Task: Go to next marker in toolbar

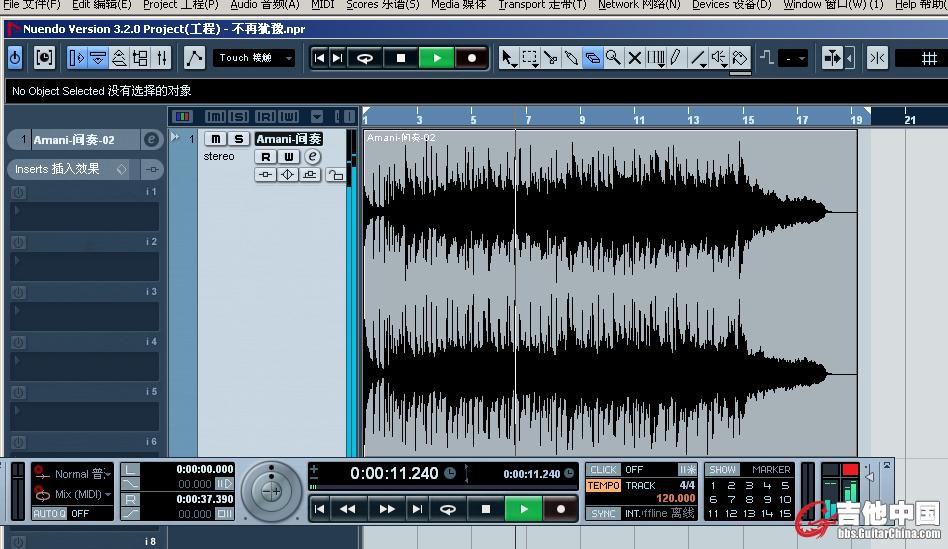Action: 338,58
